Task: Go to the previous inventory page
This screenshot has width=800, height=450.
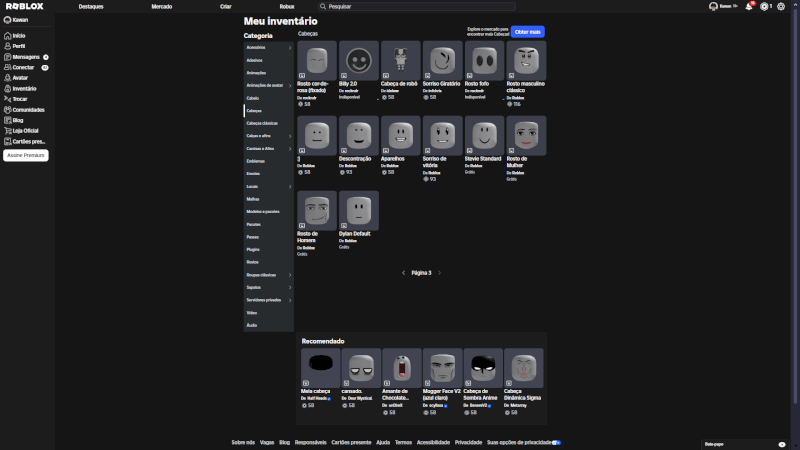Action: [x=404, y=273]
